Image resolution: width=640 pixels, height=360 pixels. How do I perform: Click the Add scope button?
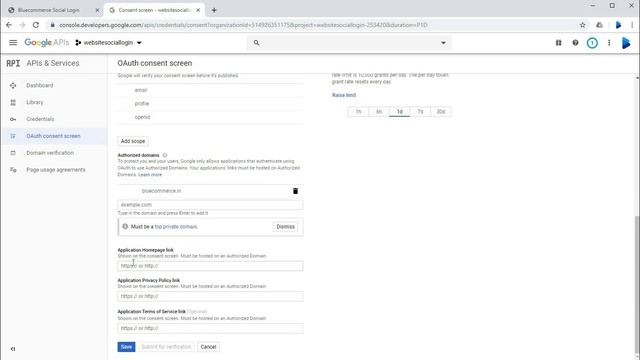(133, 141)
